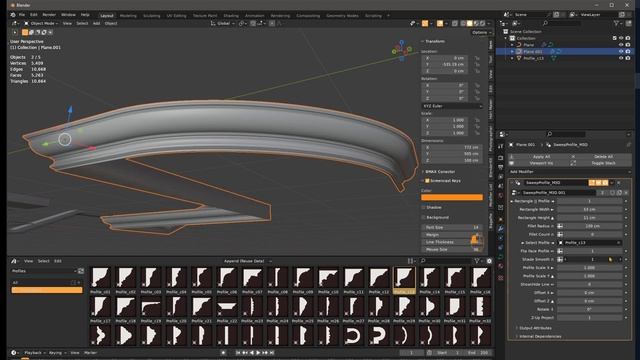Open Render properties tab icon
The width and height of the screenshot is (640, 360).
tap(501, 158)
